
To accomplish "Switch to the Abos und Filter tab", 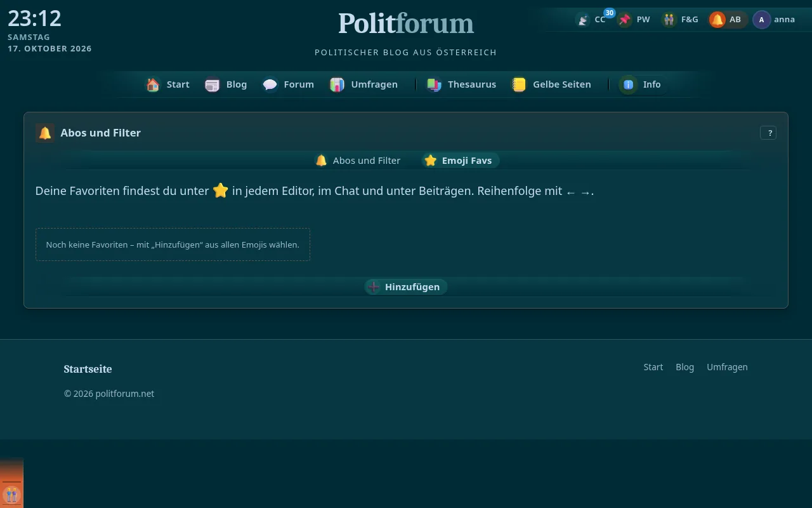I will pos(358,161).
